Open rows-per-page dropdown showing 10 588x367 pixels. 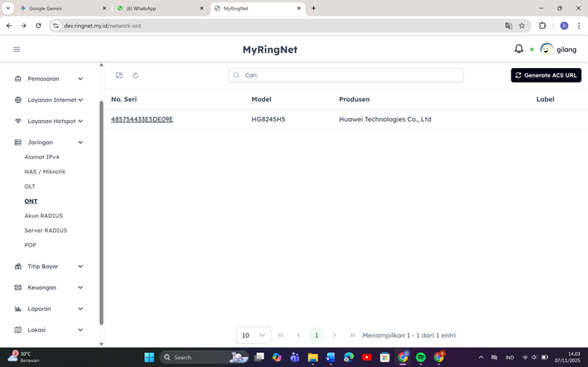tap(253, 335)
